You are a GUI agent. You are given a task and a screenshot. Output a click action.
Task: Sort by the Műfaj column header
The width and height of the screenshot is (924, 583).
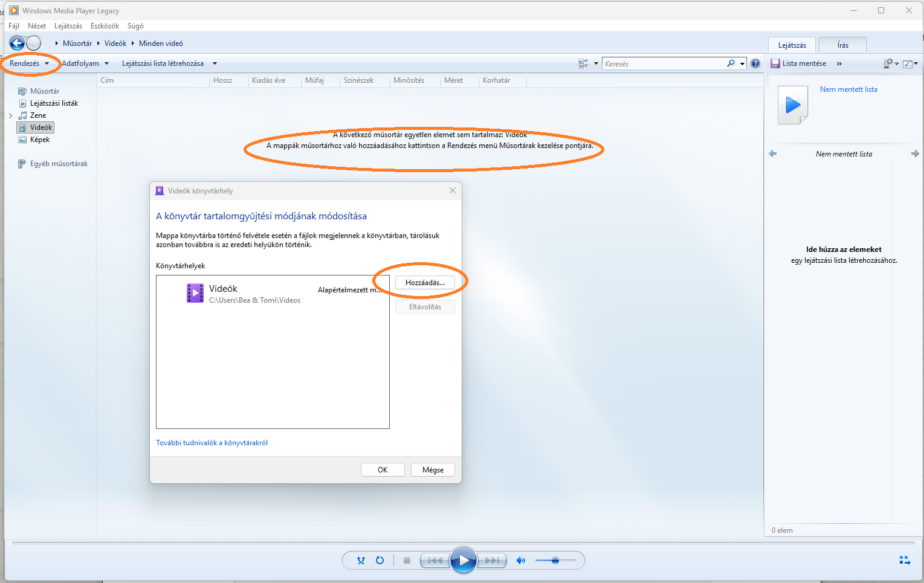click(321, 80)
